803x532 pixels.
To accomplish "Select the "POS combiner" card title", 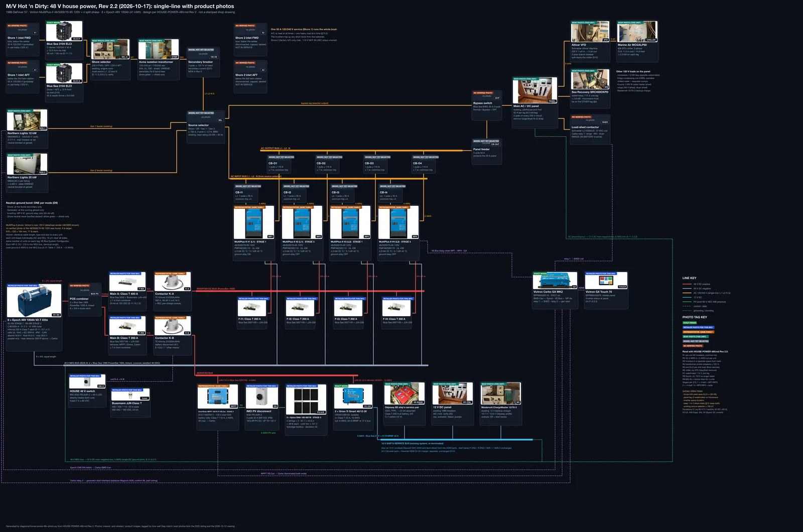I will point(79,299).
